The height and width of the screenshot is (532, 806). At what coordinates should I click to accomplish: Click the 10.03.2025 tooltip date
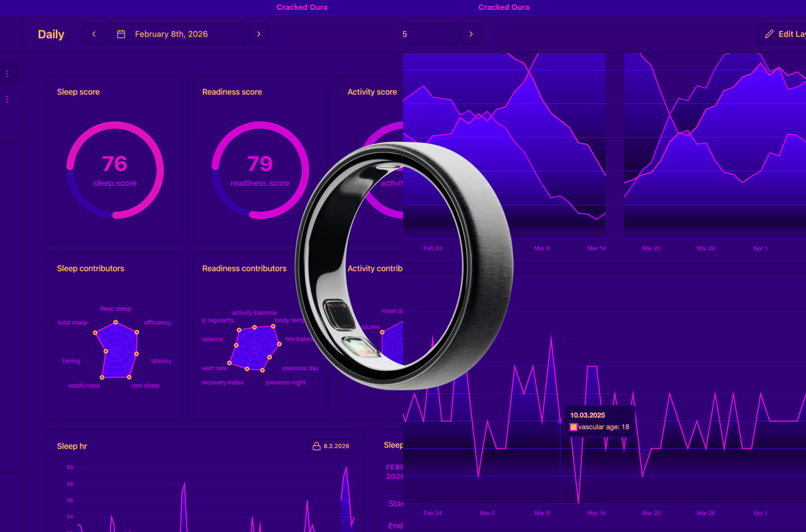pyautogui.click(x=588, y=415)
